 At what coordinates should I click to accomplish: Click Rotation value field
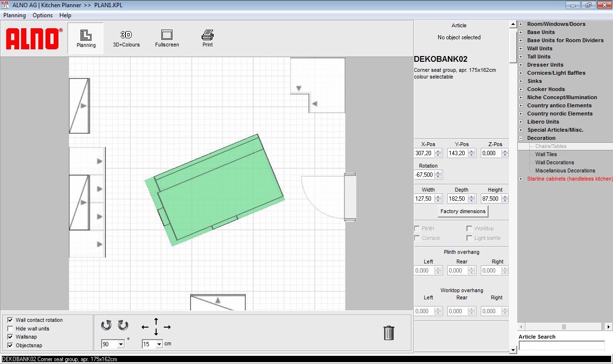[x=424, y=175]
